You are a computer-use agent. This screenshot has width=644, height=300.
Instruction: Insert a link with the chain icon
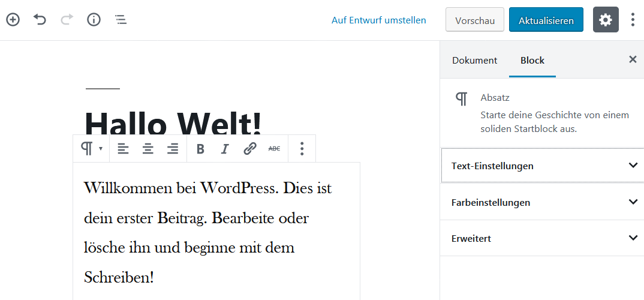tap(249, 148)
